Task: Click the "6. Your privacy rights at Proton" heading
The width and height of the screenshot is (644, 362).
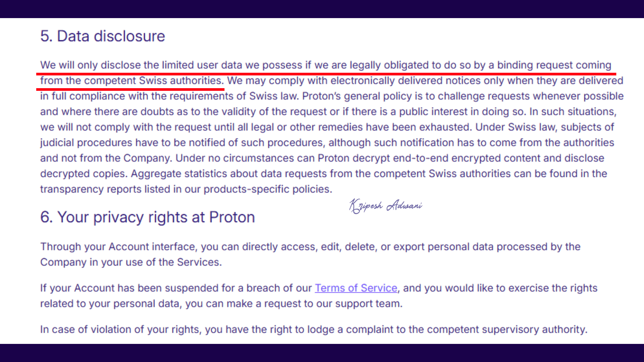Action: click(148, 217)
